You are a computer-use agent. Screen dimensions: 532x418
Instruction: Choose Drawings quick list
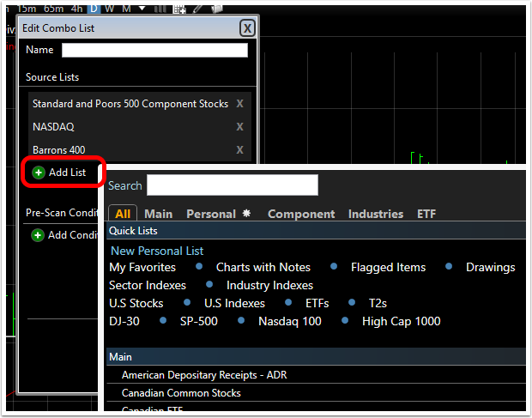point(491,267)
